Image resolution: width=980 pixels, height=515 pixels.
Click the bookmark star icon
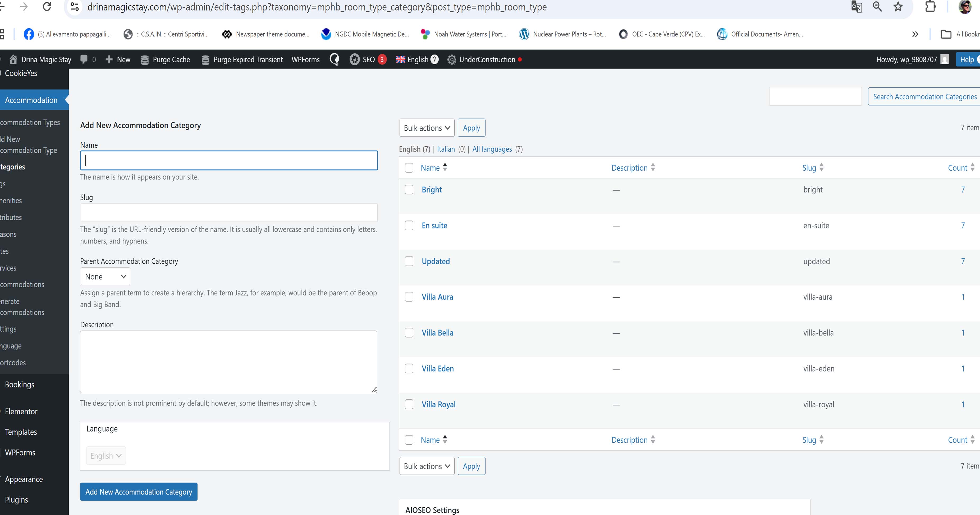[898, 6]
